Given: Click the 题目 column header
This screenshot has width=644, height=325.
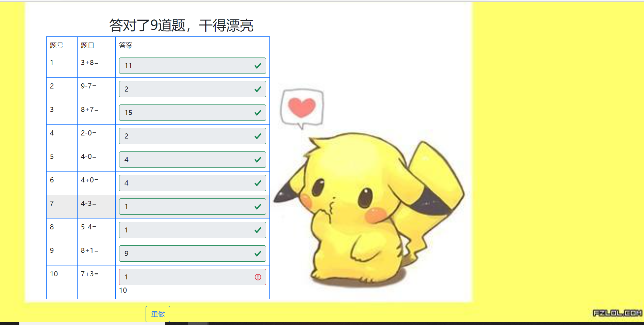Looking at the screenshot, I should point(87,45).
